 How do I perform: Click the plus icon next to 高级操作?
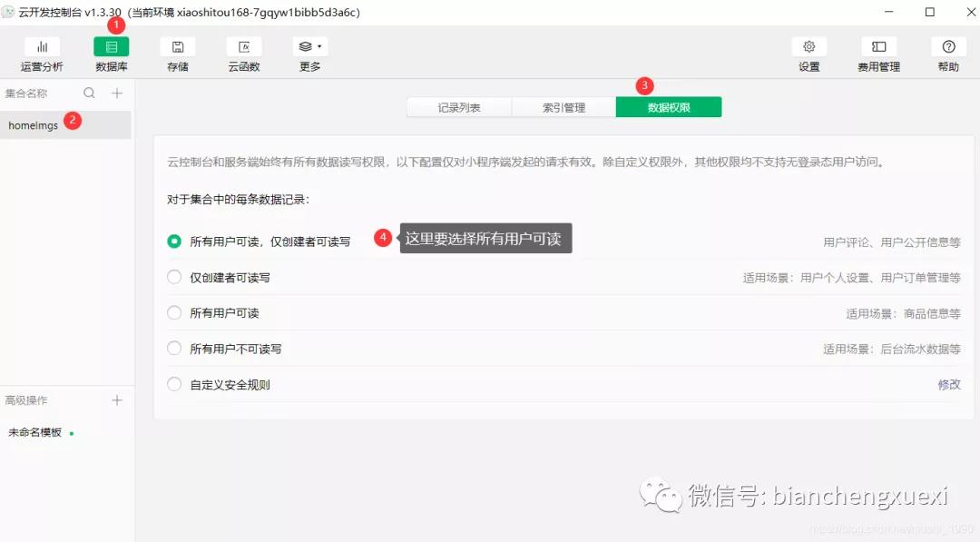[x=116, y=399]
